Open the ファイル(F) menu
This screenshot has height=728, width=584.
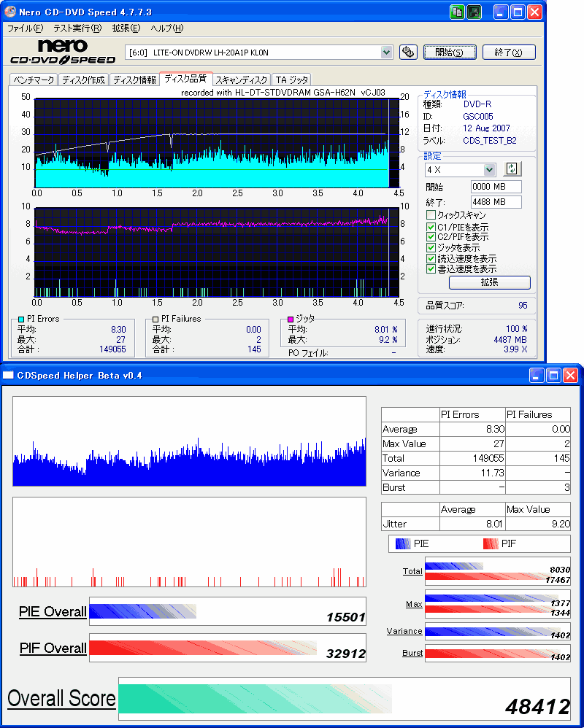pyautogui.click(x=25, y=28)
